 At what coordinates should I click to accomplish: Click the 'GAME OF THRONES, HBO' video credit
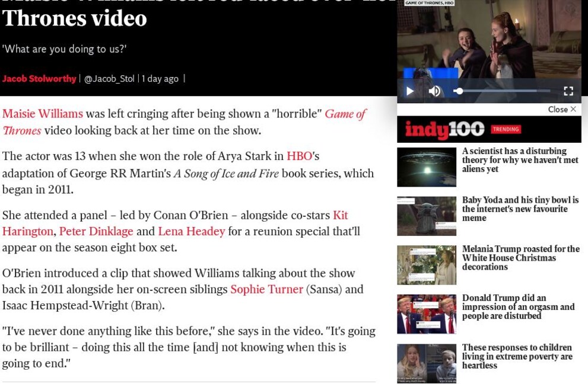(430, 2)
